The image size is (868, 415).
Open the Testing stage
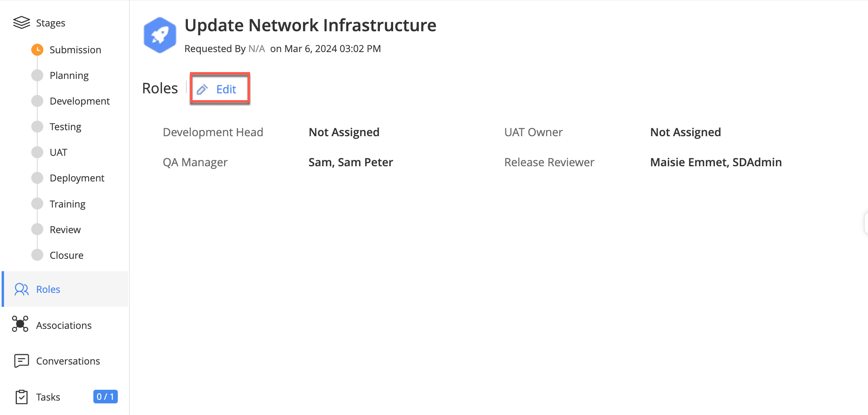[65, 127]
